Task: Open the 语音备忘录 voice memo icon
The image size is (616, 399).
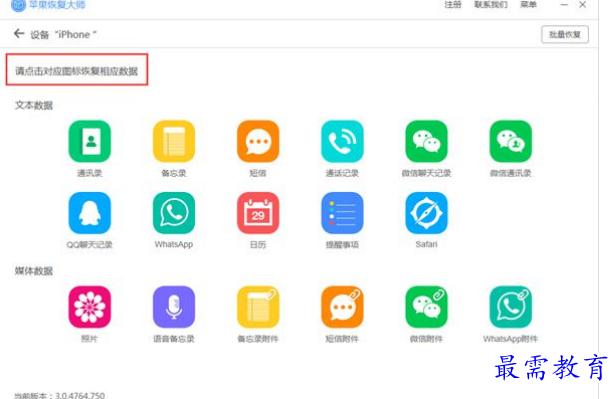Action: 174,307
